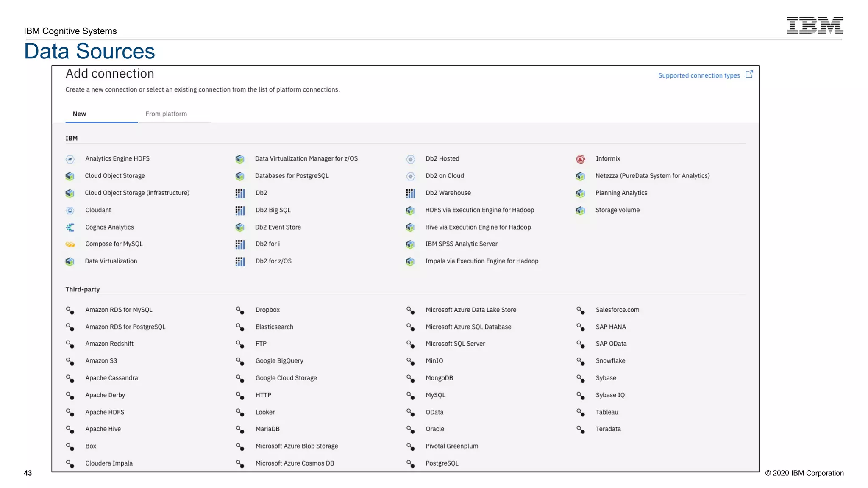Choose Apache Cassandra connection
Image resolution: width=868 pixels, height=488 pixels.
coord(111,378)
